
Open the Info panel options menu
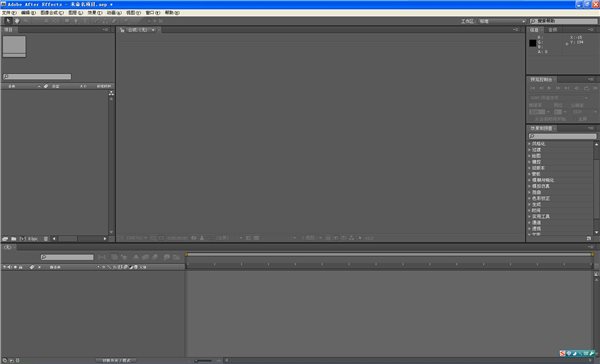591,29
